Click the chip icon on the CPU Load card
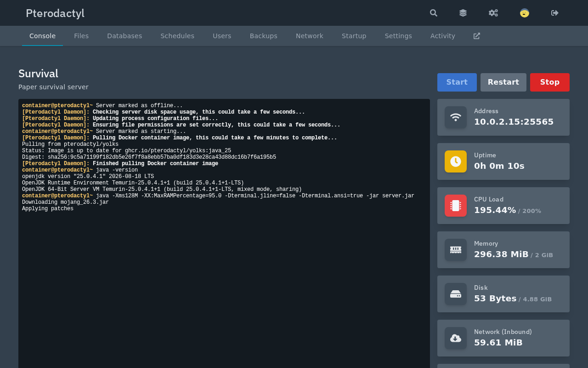Screen dimensions: 588x368 coord(456,206)
